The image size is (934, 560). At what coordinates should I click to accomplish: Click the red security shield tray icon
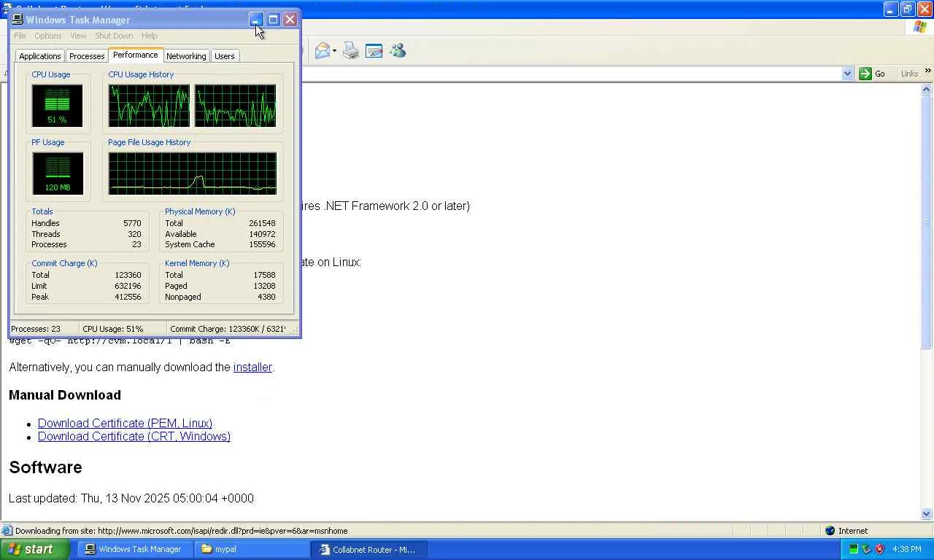(879, 549)
